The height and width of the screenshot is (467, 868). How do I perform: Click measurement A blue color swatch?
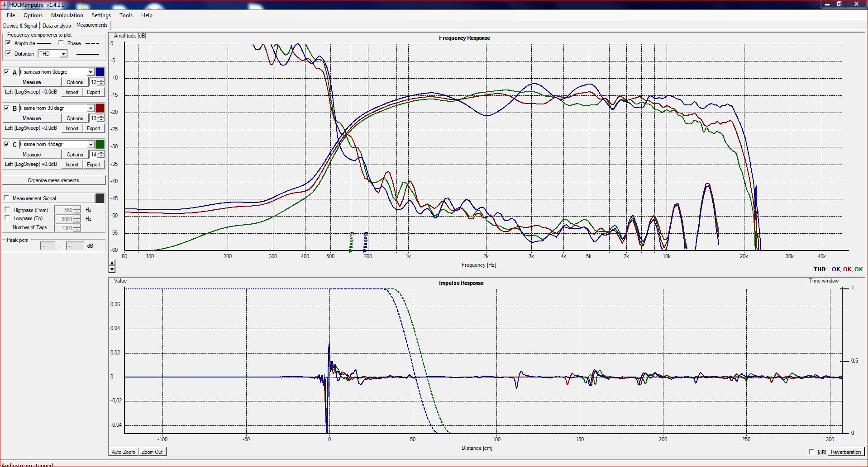click(100, 72)
